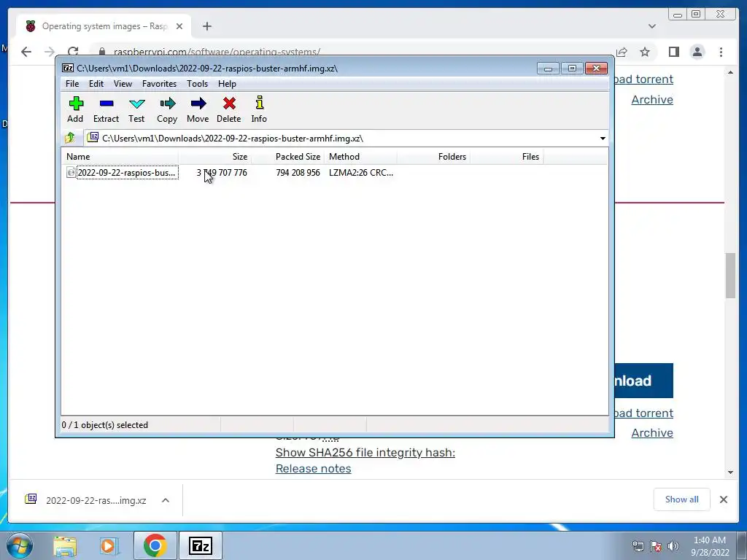Viewport: 747px width, 560px height.
Task: Click the method value LZMA2:26 CRC...
Action: 361,173
